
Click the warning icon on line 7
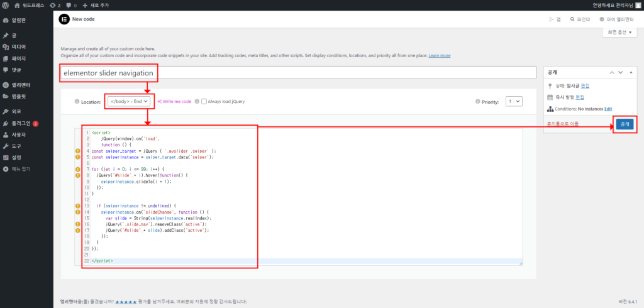77,169
